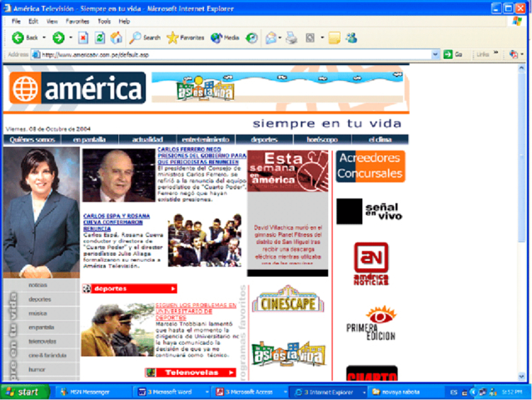This screenshot has width=532, height=400.
Task: Select the horóscopo nav tab
Action: pos(322,139)
